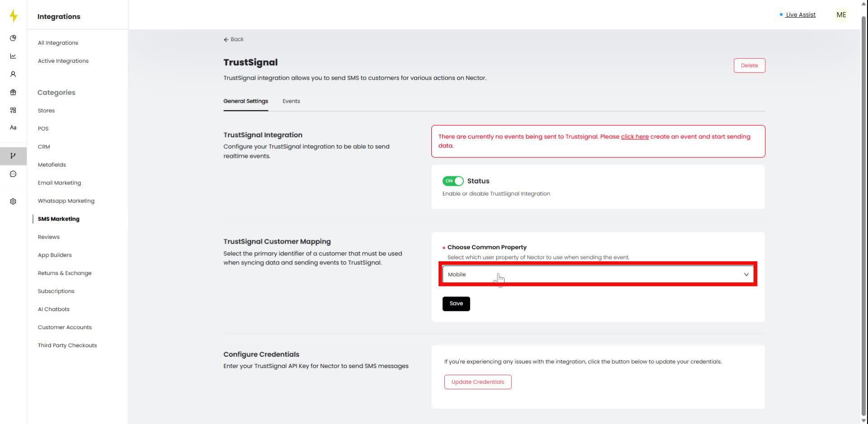Click the chevron arrow on Mobile dropdown

(746, 274)
